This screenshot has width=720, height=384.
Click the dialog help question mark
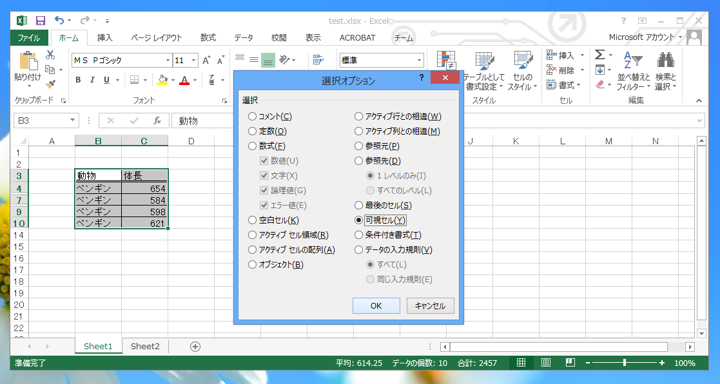[421, 78]
